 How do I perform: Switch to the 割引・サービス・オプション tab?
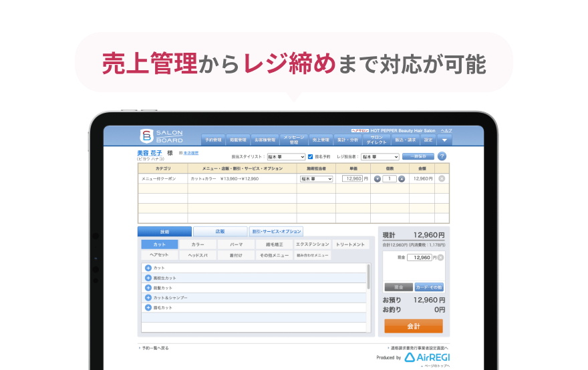click(x=277, y=231)
